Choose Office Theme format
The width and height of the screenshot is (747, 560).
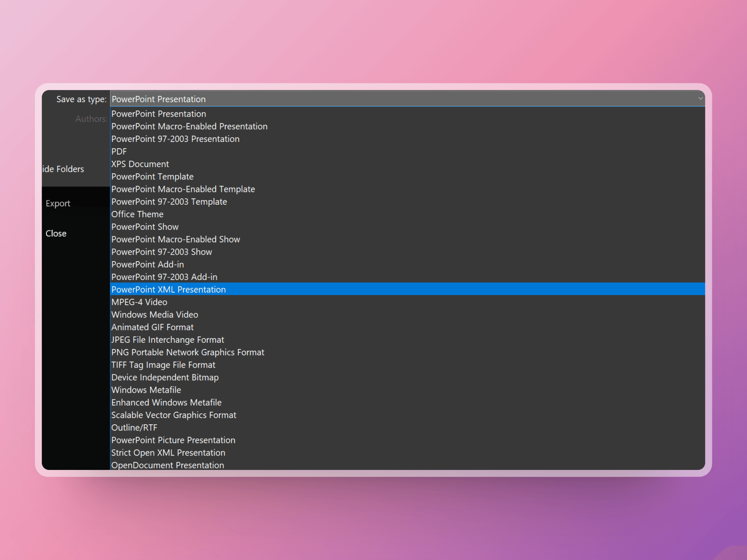coord(407,214)
